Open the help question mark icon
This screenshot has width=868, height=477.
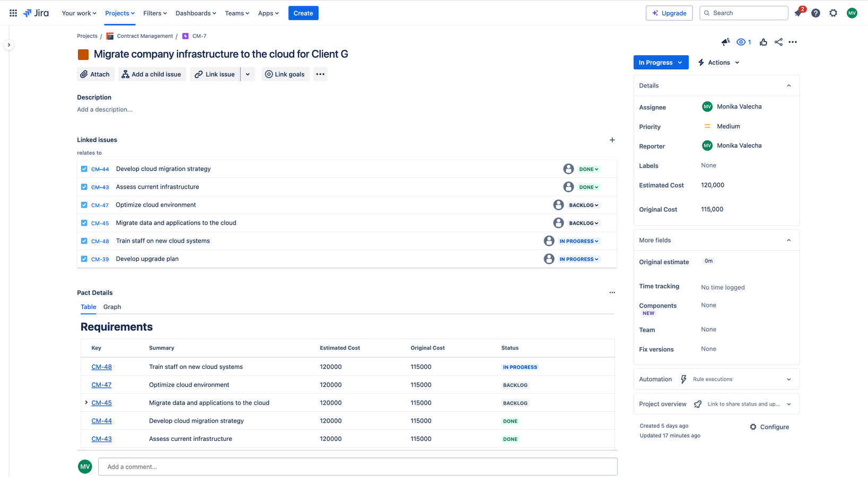(816, 13)
